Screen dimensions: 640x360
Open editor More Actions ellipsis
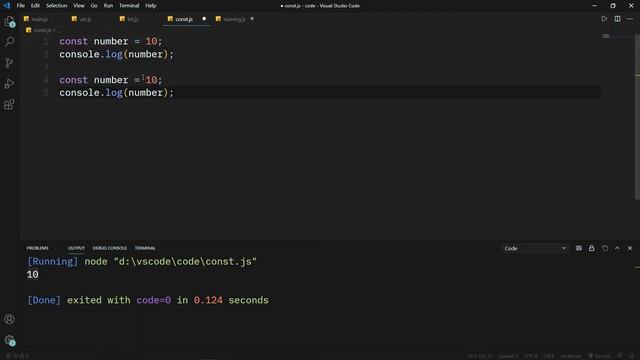point(630,19)
